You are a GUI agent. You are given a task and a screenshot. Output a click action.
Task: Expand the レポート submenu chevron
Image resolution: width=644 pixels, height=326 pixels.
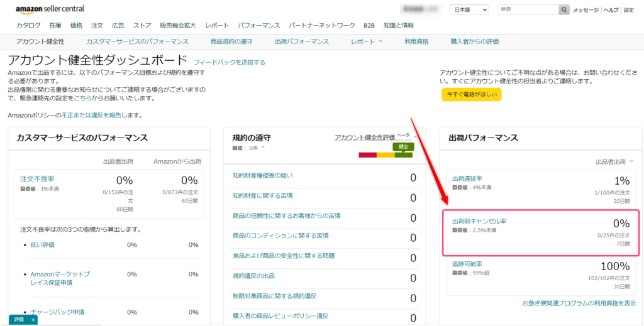[x=380, y=41]
